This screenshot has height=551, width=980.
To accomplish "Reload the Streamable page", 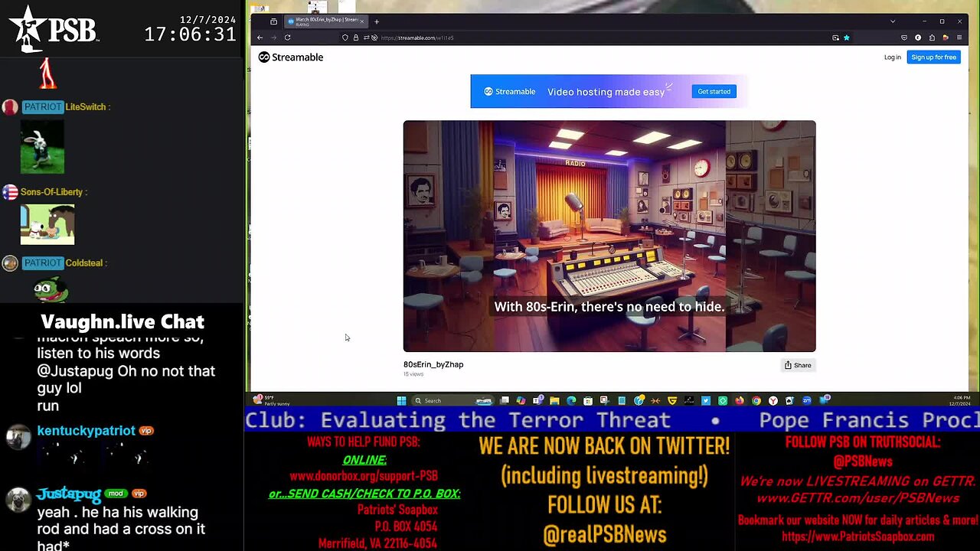I will pyautogui.click(x=287, y=37).
